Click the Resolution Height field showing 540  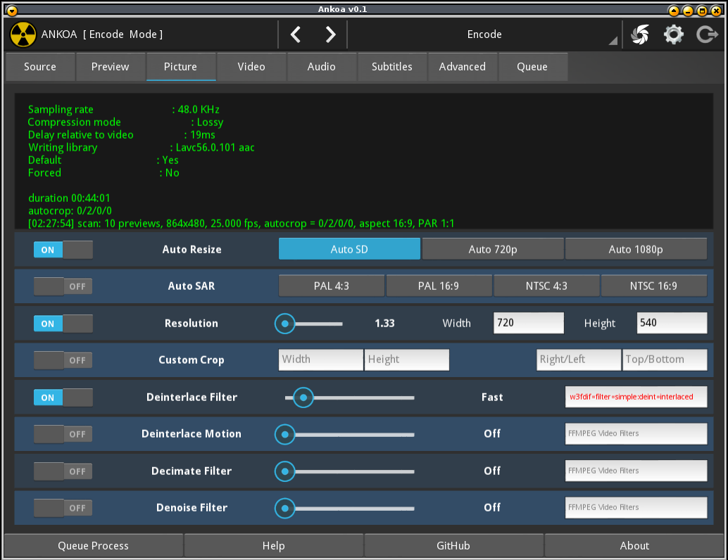tap(672, 323)
